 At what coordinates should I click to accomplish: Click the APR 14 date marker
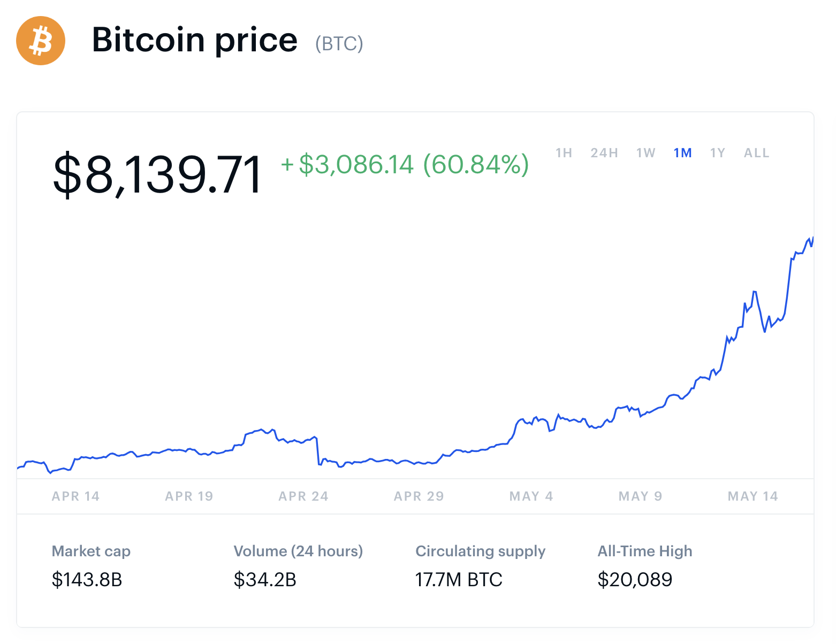tap(75, 496)
